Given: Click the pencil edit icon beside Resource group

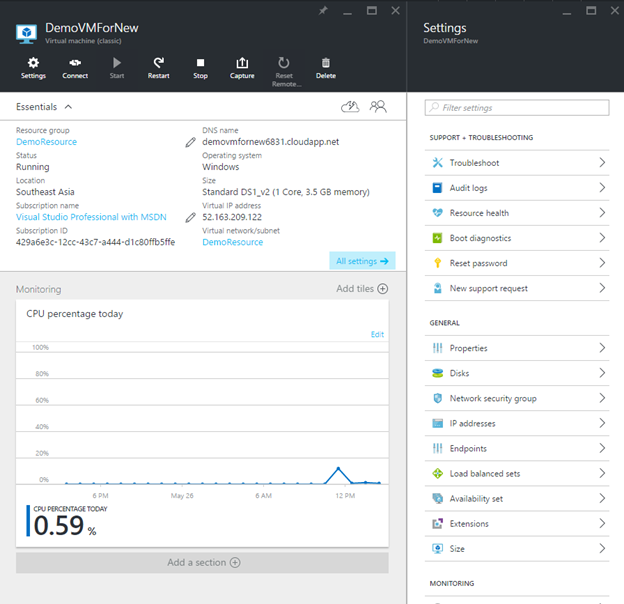Looking at the screenshot, I should tap(190, 142).
